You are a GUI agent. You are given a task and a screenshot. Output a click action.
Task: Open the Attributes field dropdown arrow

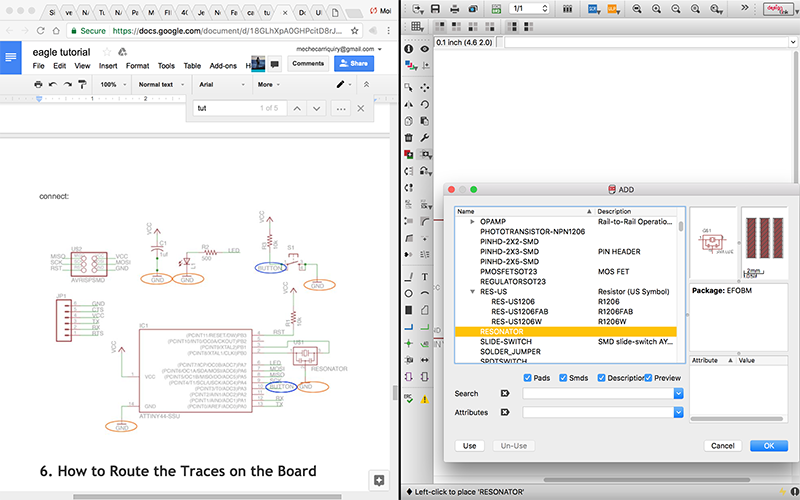(679, 412)
